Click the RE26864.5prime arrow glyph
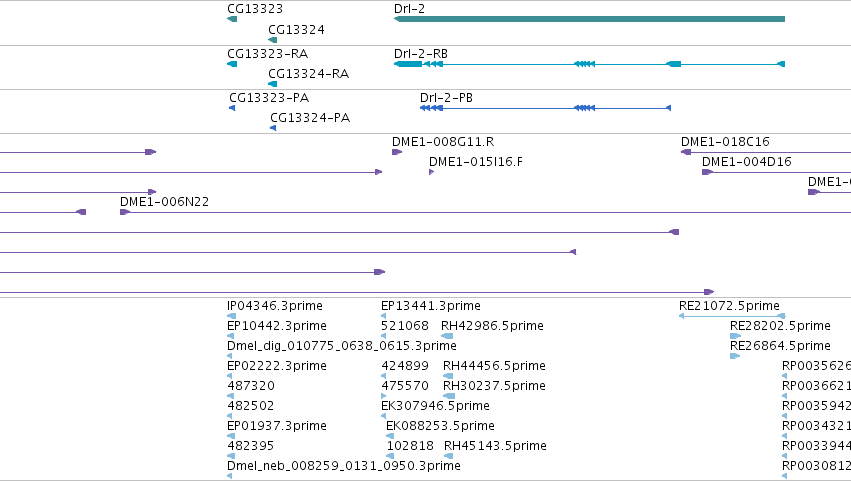This screenshot has height=481, width=851. (735, 356)
